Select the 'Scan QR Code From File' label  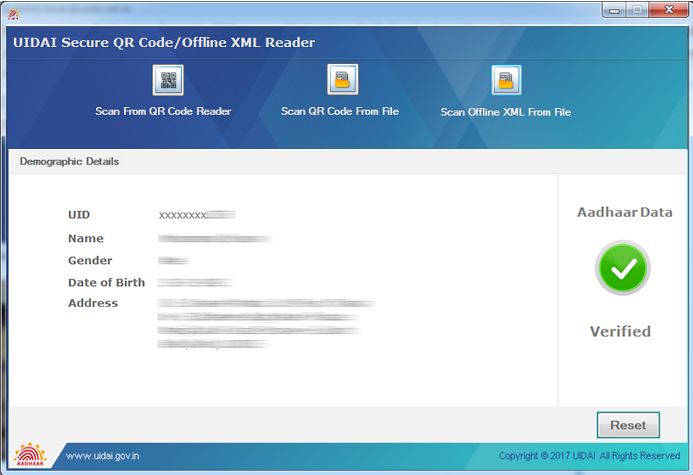(340, 111)
